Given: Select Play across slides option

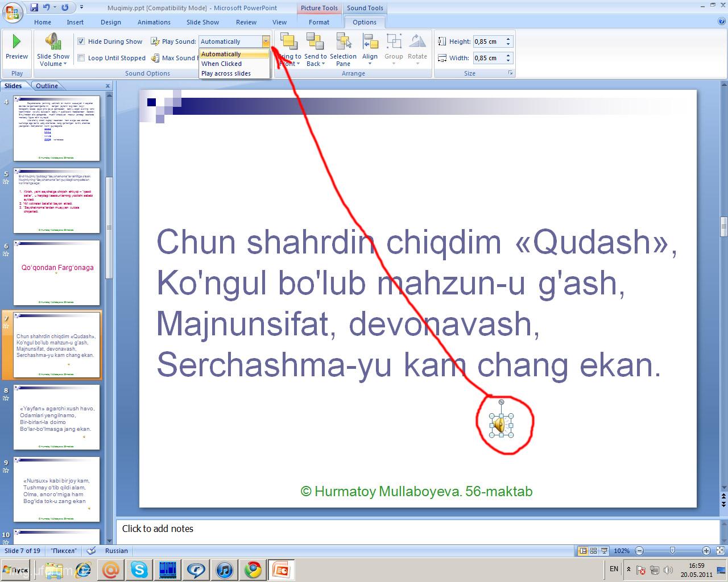Looking at the screenshot, I should coord(226,73).
